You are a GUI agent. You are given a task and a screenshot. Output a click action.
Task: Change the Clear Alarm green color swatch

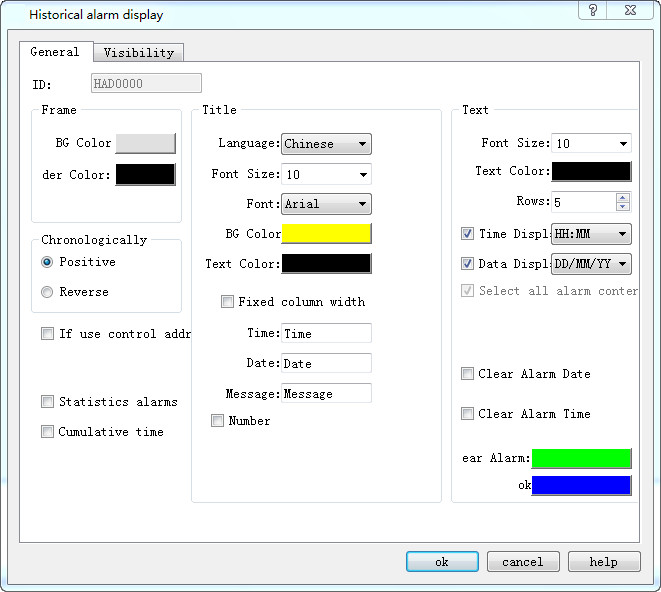581,458
